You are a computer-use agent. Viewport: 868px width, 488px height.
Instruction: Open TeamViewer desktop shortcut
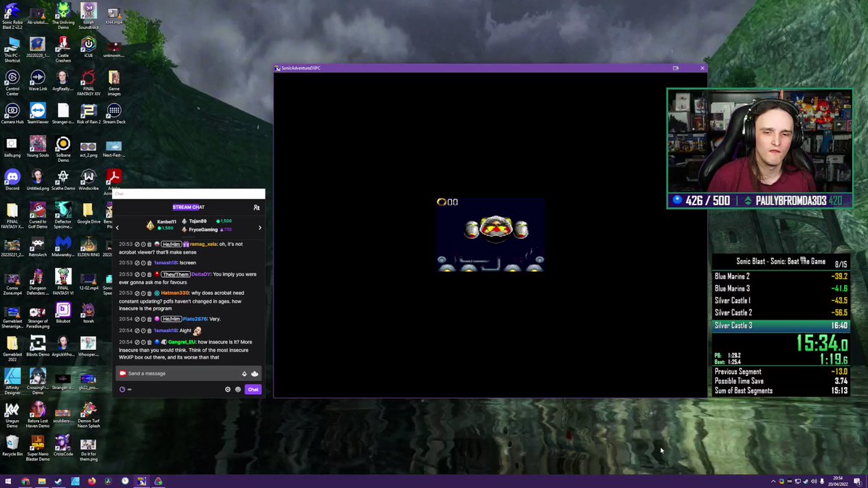click(38, 114)
